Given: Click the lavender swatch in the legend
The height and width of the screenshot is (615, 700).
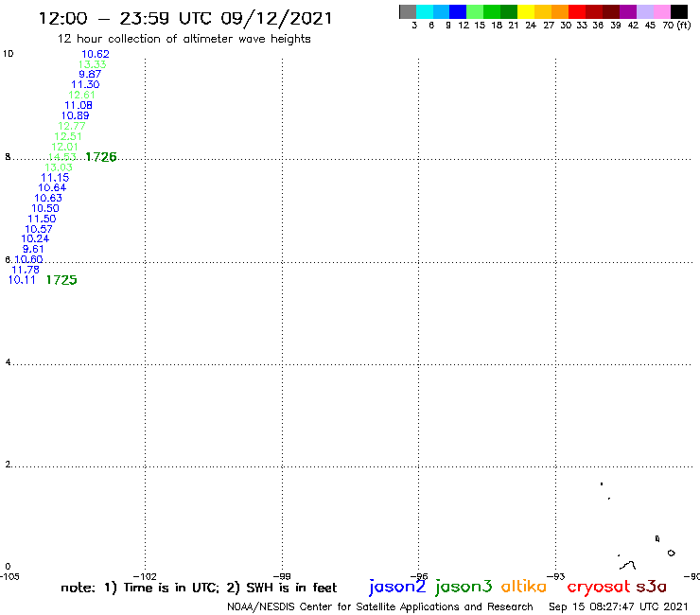Looking at the screenshot, I should (644, 11).
